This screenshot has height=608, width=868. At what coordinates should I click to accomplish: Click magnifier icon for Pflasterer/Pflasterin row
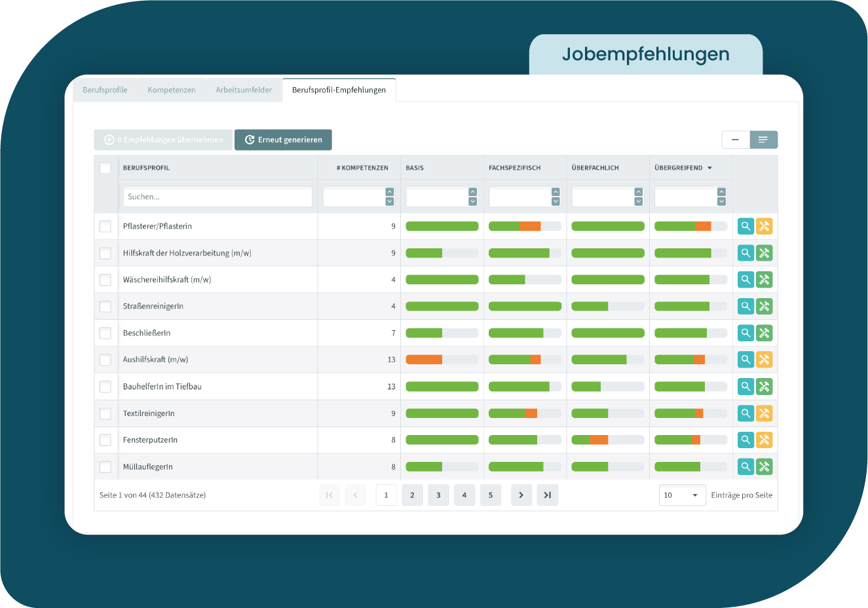745,226
